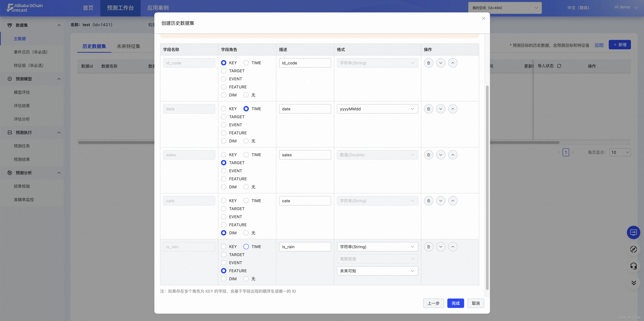This screenshot has height=321, width=644.
Task: Open the 未来可知 dropdown
Action: [377, 271]
